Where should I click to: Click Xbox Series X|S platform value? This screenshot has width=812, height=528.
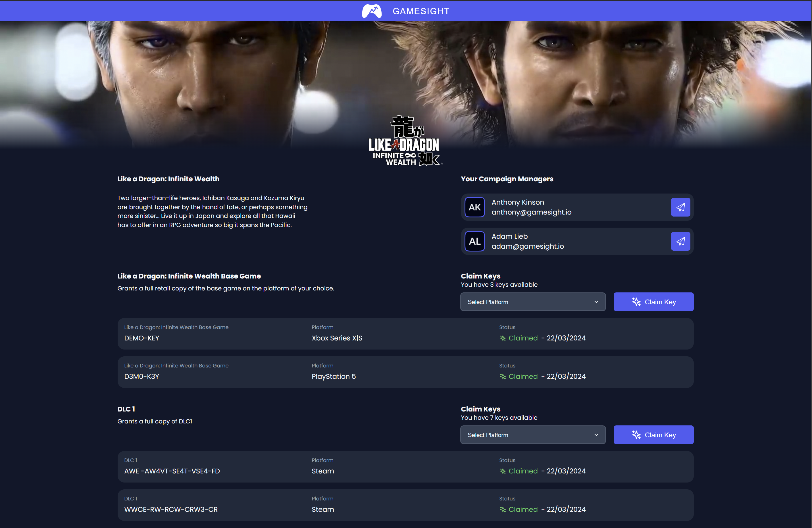point(337,338)
